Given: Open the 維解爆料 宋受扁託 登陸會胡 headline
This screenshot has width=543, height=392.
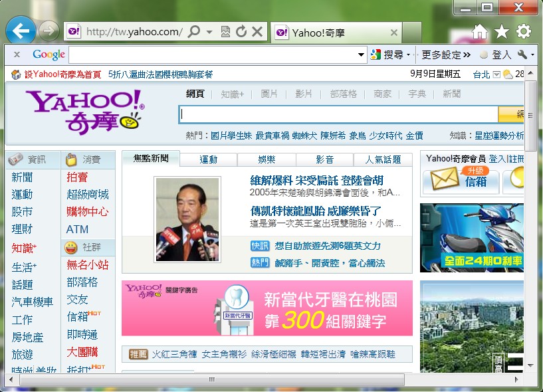Looking at the screenshot, I should (316, 181).
